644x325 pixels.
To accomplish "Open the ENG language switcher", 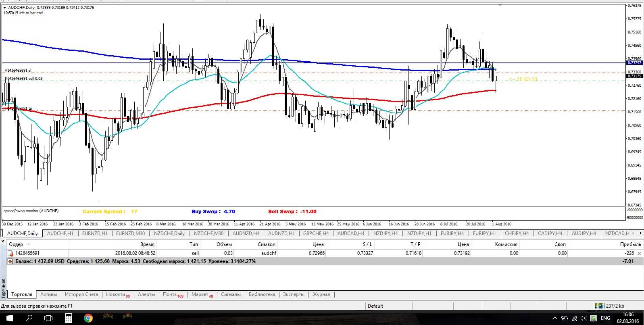I will [605, 318].
